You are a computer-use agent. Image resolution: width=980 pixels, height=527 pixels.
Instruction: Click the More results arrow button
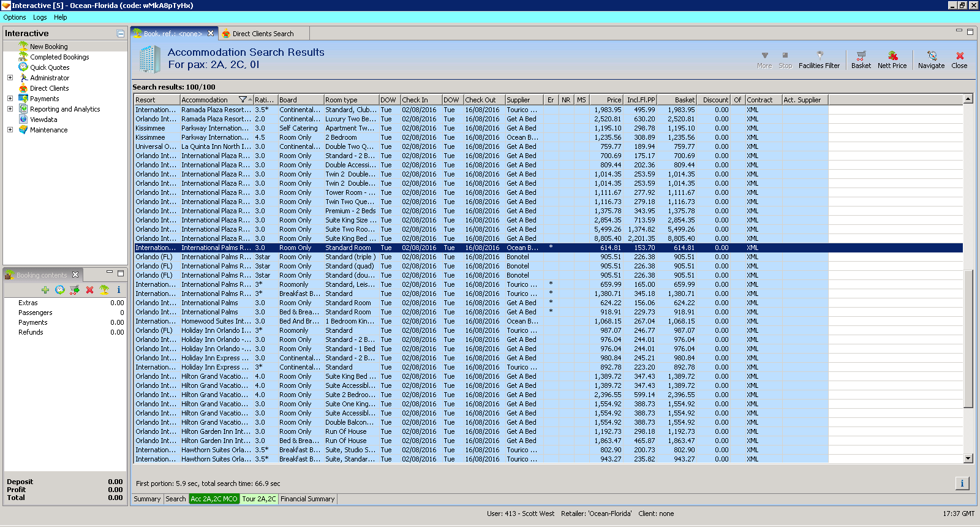point(764,59)
